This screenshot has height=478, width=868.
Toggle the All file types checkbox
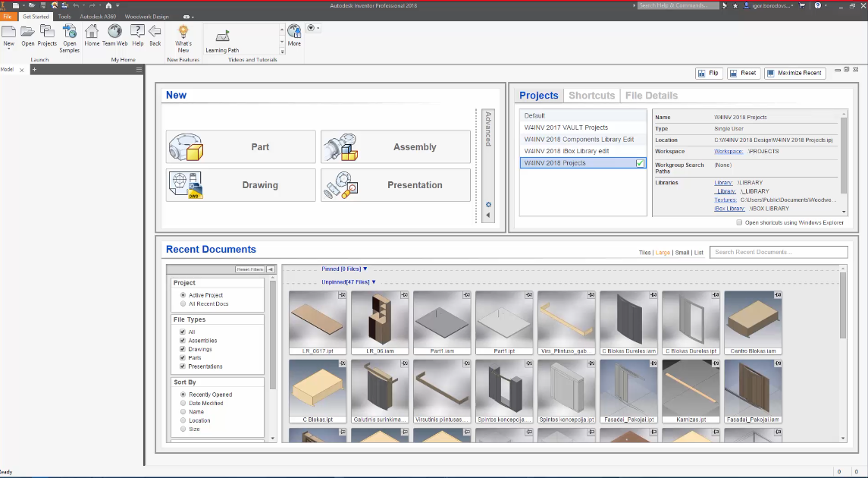point(182,332)
